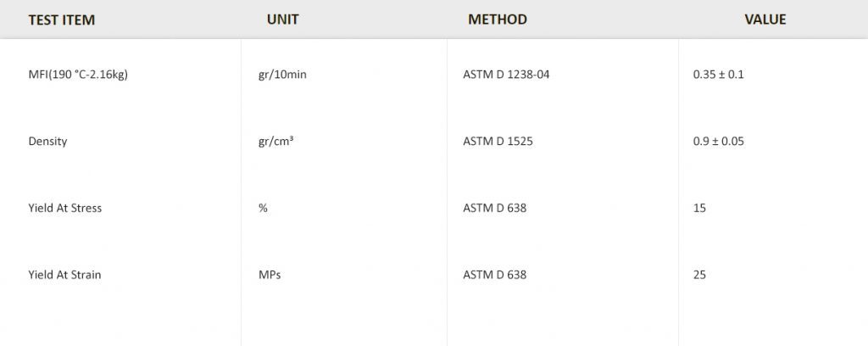The width and height of the screenshot is (868, 346).
Task: Click the value 15 cell
Action: tap(699, 208)
